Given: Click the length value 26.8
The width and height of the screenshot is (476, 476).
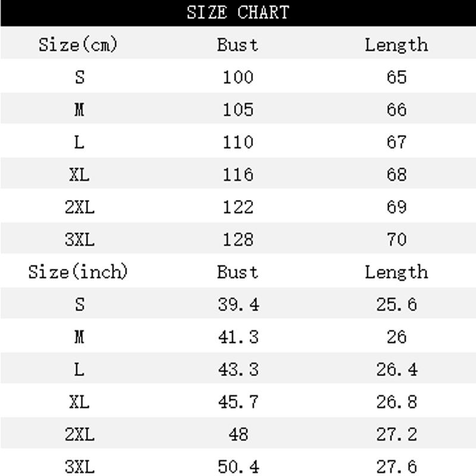Looking at the screenshot, I should (396, 402).
